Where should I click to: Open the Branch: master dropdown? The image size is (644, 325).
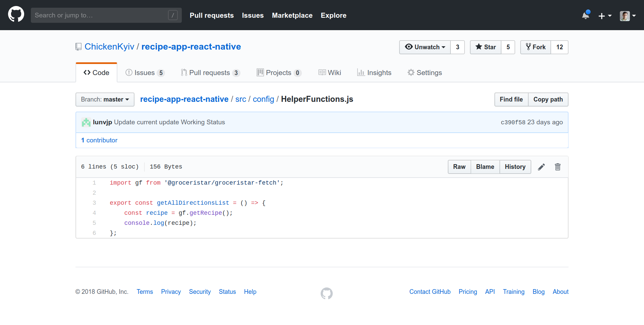click(105, 99)
